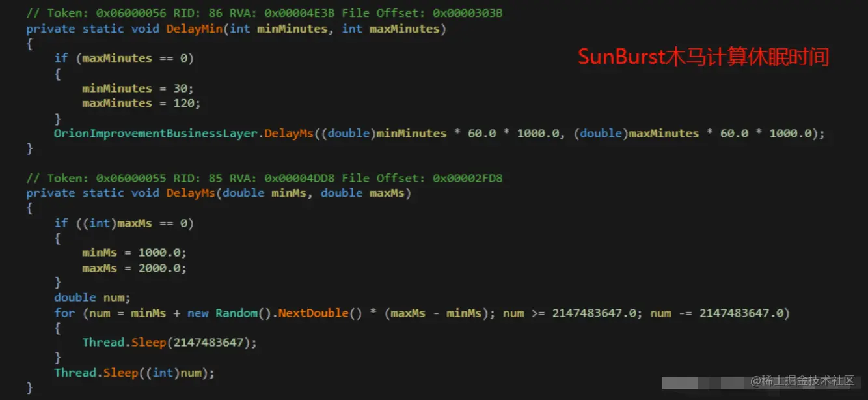868x400 pixels.
Task: Click "File Offset: 0x00002FD8" in the second comment
Action: coord(421,178)
